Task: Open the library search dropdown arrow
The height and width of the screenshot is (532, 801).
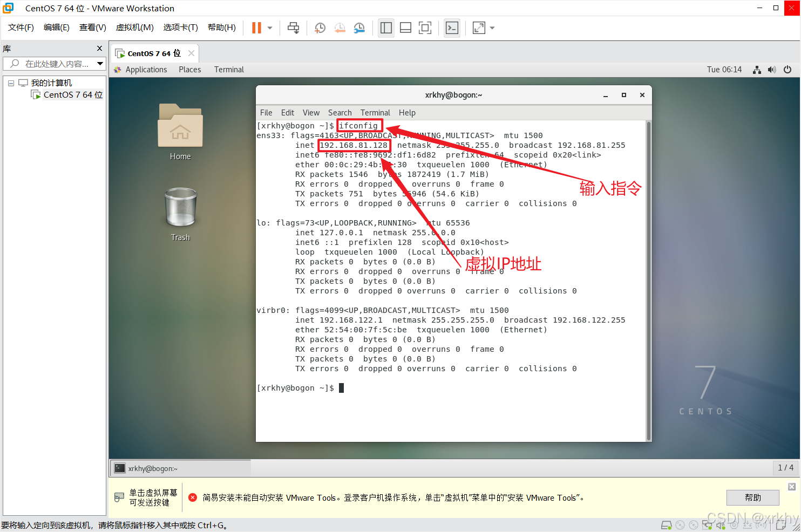Action: [x=100, y=64]
